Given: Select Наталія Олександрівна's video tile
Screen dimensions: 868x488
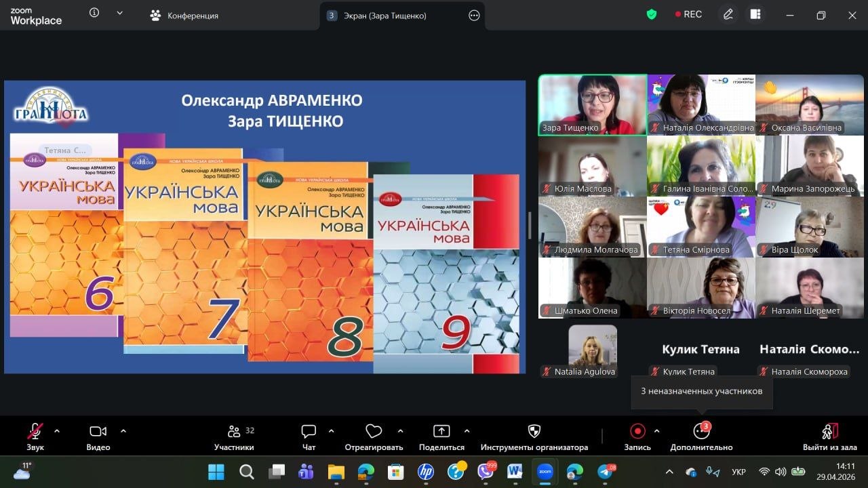Looking at the screenshot, I should (x=701, y=104).
